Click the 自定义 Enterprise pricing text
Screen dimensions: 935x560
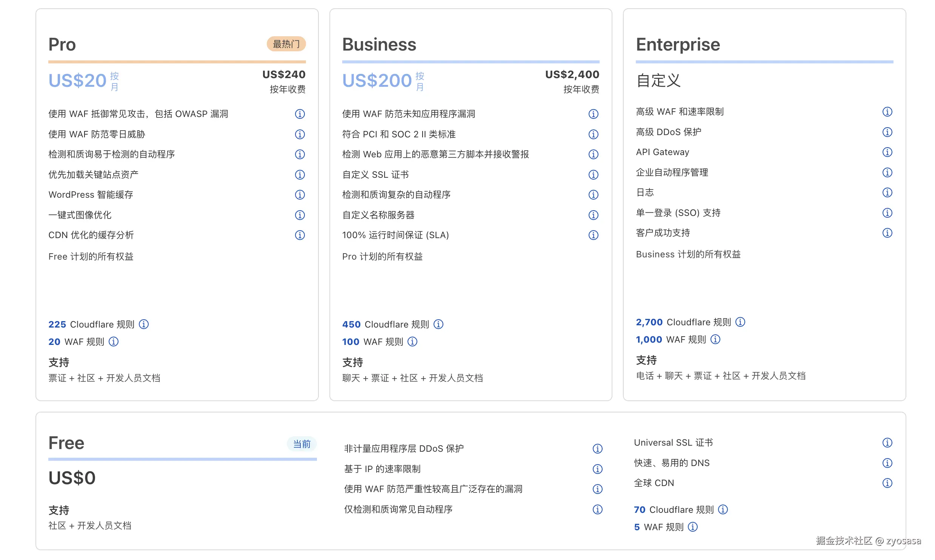pyautogui.click(x=658, y=81)
